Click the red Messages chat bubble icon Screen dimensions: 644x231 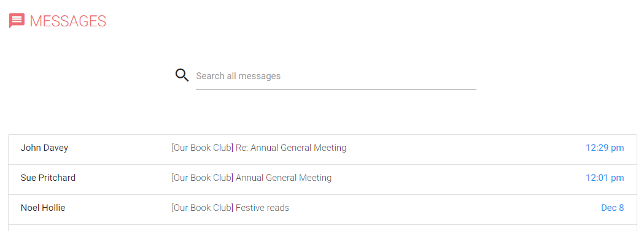tap(17, 20)
